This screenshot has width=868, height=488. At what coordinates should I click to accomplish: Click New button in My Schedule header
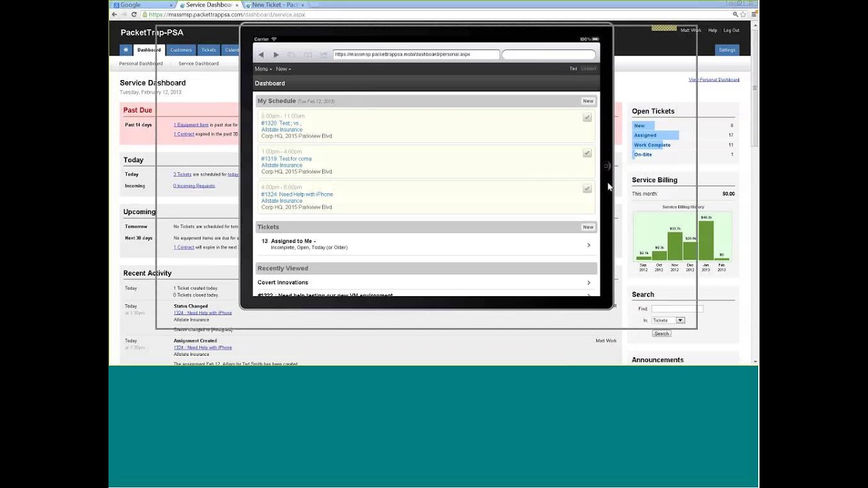coord(588,101)
